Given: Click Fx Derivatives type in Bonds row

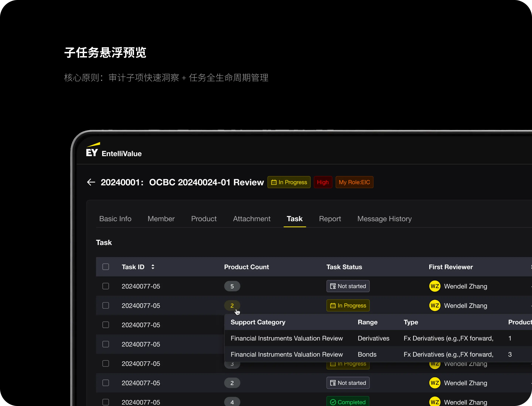Looking at the screenshot, I should [x=449, y=354].
